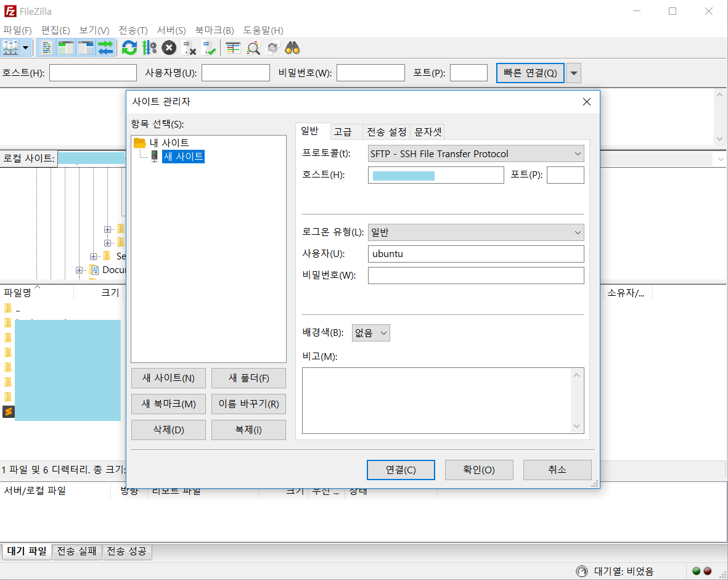Open the 서버(S) menu
This screenshot has width=728, height=580.
click(171, 30)
